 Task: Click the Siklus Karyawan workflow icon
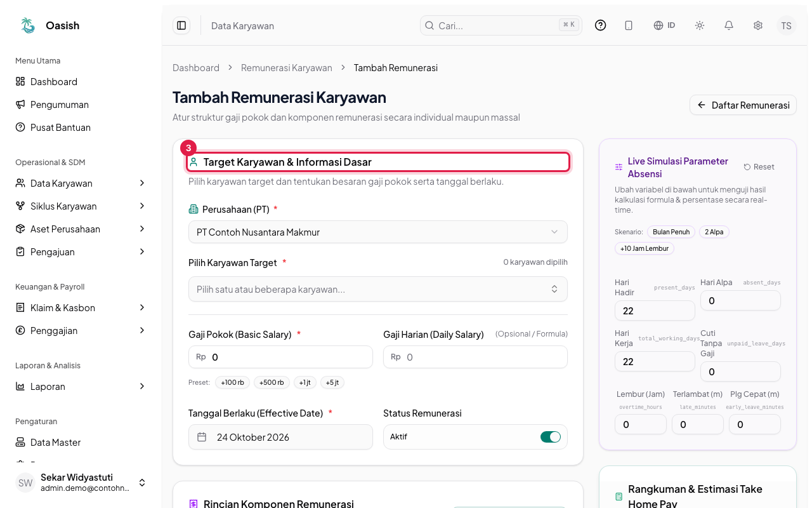click(x=20, y=206)
